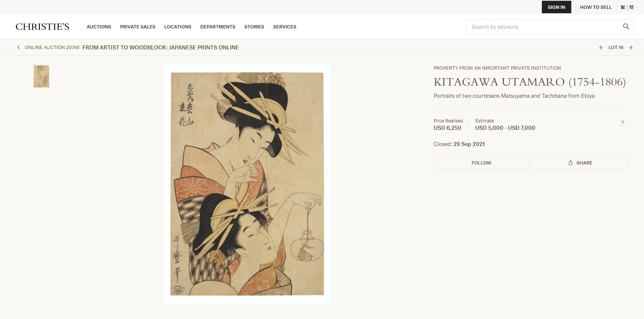Screen dimensions: 644x319
Task: Follow this lot
Action: 481,163
